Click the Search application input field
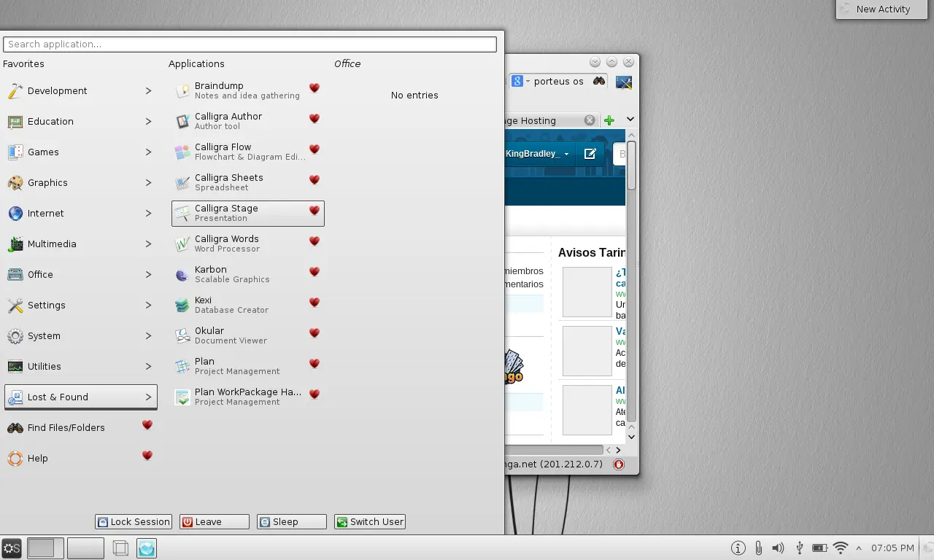934x560 pixels. 250,44
